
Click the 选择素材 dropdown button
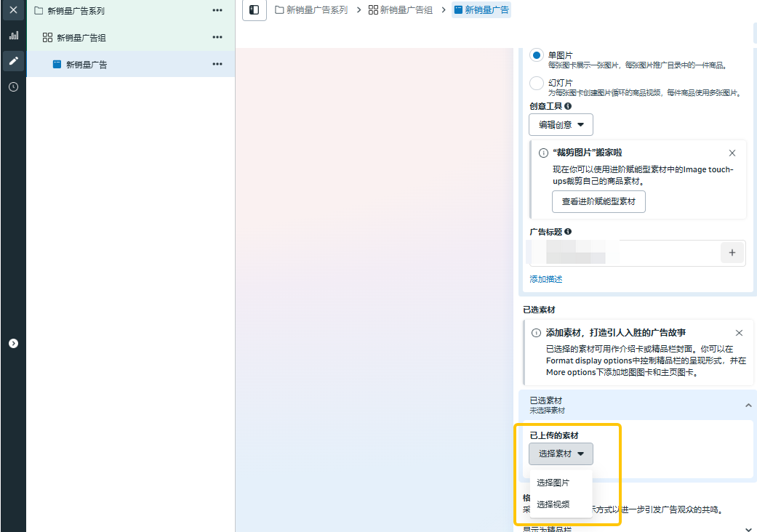tap(561, 454)
